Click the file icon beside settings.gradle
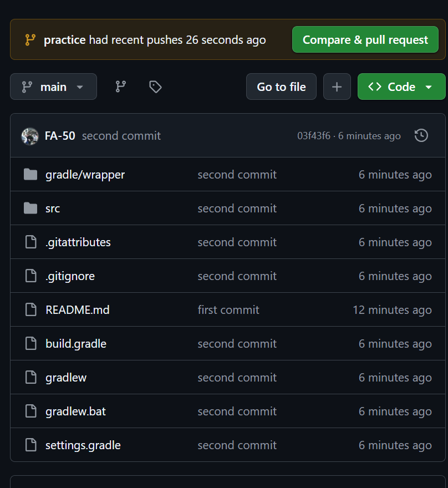448x488 pixels. pyautogui.click(x=31, y=445)
